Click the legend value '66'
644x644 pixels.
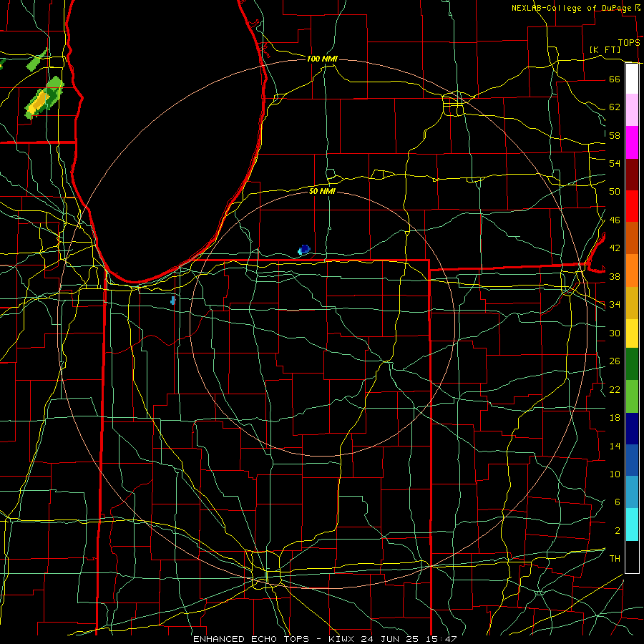click(x=615, y=79)
